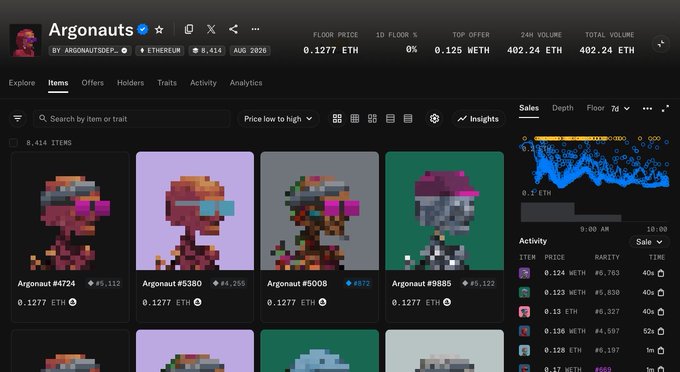Expand the sales chart panel fullscreen
This screenshot has width=680, height=372.
(x=665, y=108)
